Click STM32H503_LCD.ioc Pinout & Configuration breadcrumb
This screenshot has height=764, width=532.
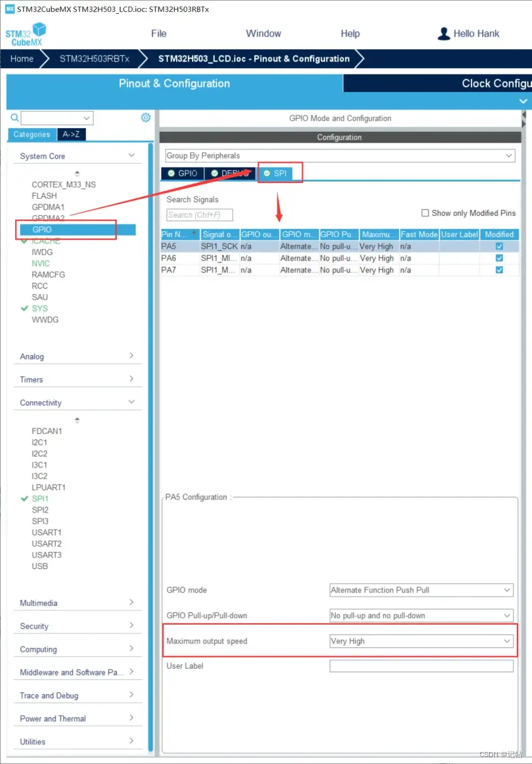(x=254, y=59)
